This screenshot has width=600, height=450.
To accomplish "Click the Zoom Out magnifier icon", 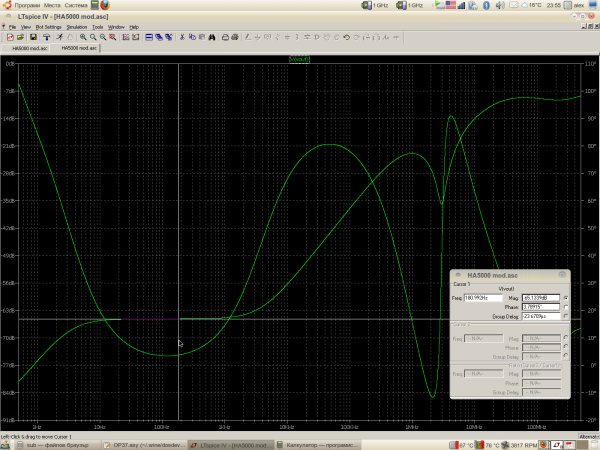I will point(103,37).
